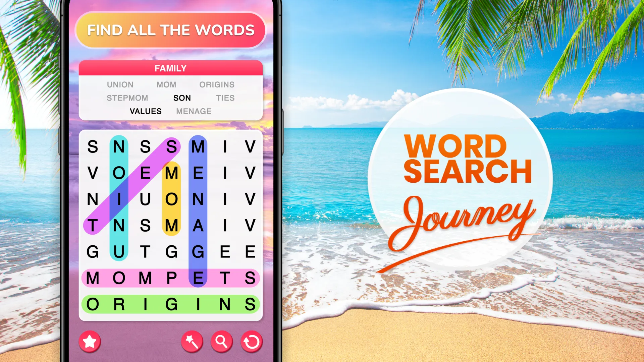Tap the ORIGINS label in word list
The image size is (644, 362).
[217, 84]
